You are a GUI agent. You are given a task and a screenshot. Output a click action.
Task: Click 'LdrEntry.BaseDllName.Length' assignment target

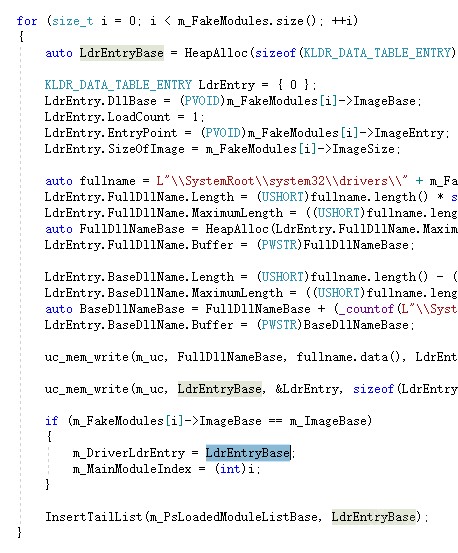click(139, 277)
